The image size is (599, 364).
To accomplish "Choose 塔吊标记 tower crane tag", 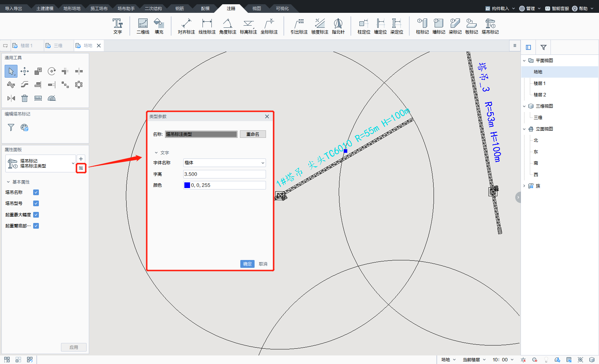I will coord(490,26).
